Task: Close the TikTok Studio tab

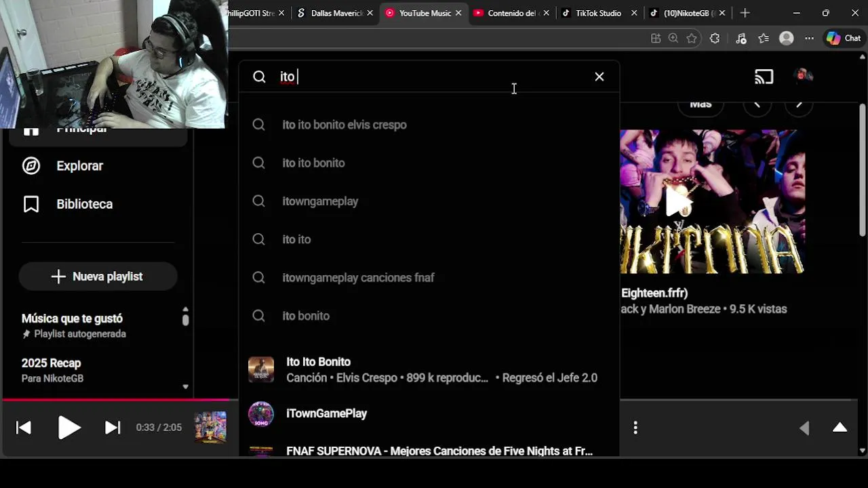Action: tap(634, 13)
